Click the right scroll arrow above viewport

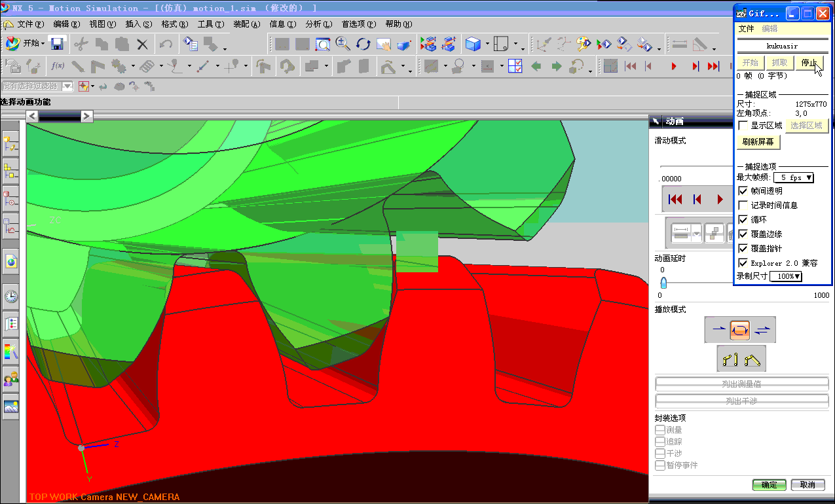86,117
